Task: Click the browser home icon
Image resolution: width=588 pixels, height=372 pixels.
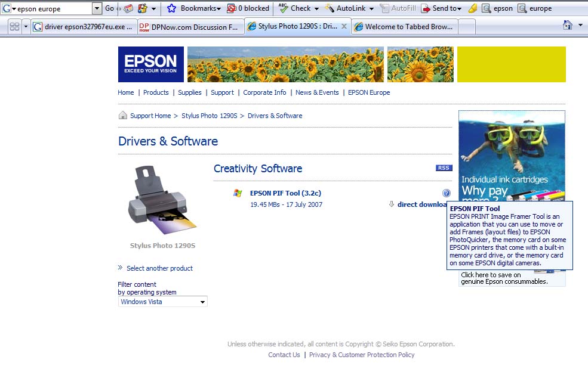Action: tap(568, 26)
